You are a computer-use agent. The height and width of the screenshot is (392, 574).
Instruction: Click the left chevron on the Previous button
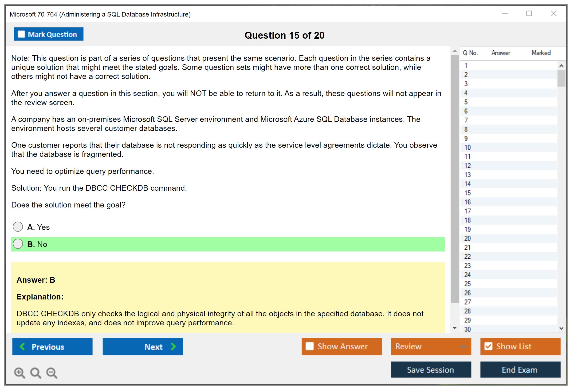23,346
